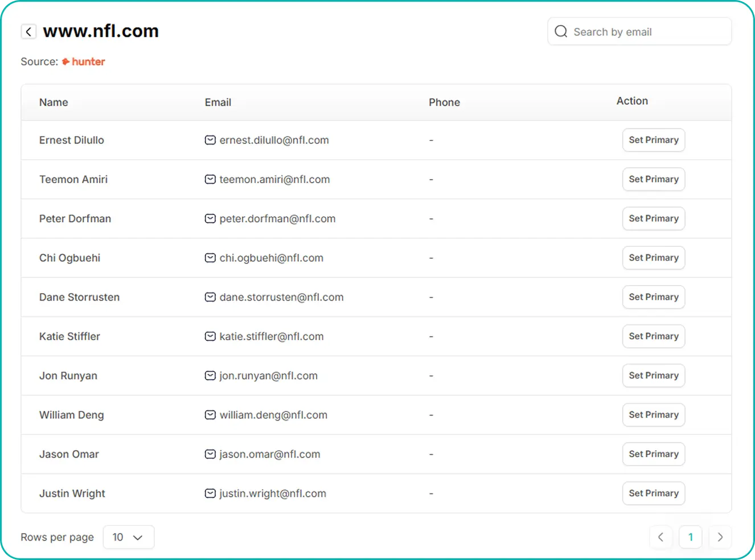Click the name Ernest Dilullo
Image resolution: width=755 pixels, height=560 pixels.
click(x=72, y=140)
